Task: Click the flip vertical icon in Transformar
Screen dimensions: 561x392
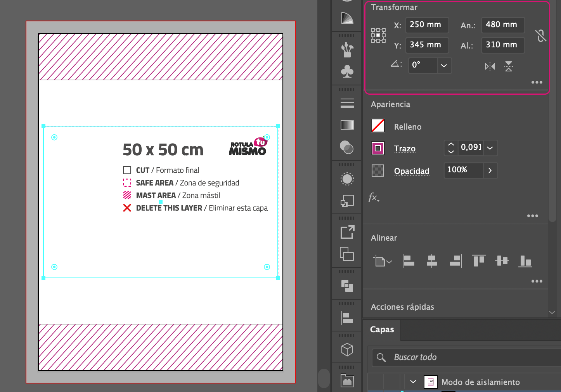Action: pos(509,66)
